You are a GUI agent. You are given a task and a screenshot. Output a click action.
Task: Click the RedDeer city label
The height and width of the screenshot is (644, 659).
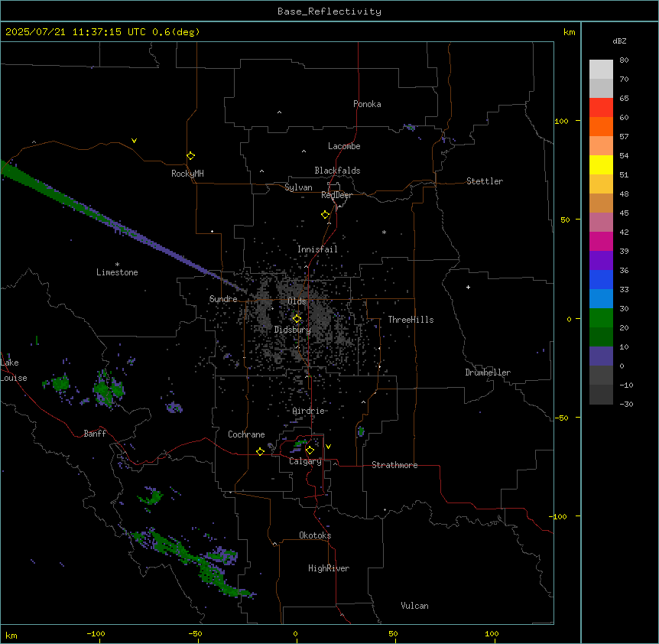point(336,195)
